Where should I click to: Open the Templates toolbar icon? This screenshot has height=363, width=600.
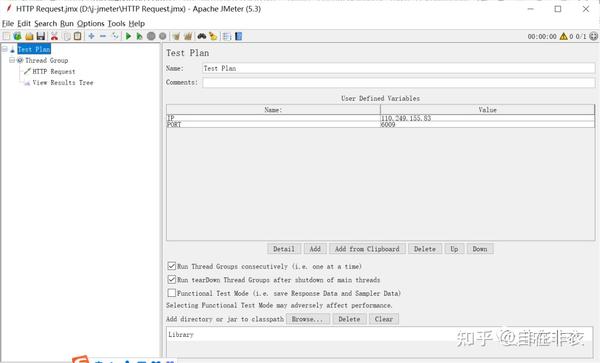[x=18, y=36]
